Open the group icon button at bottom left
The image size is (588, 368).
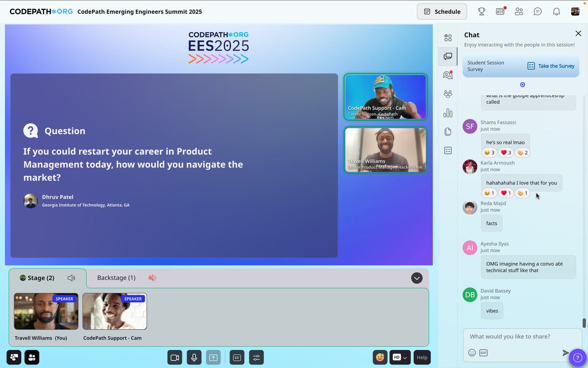pyautogui.click(x=14, y=358)
